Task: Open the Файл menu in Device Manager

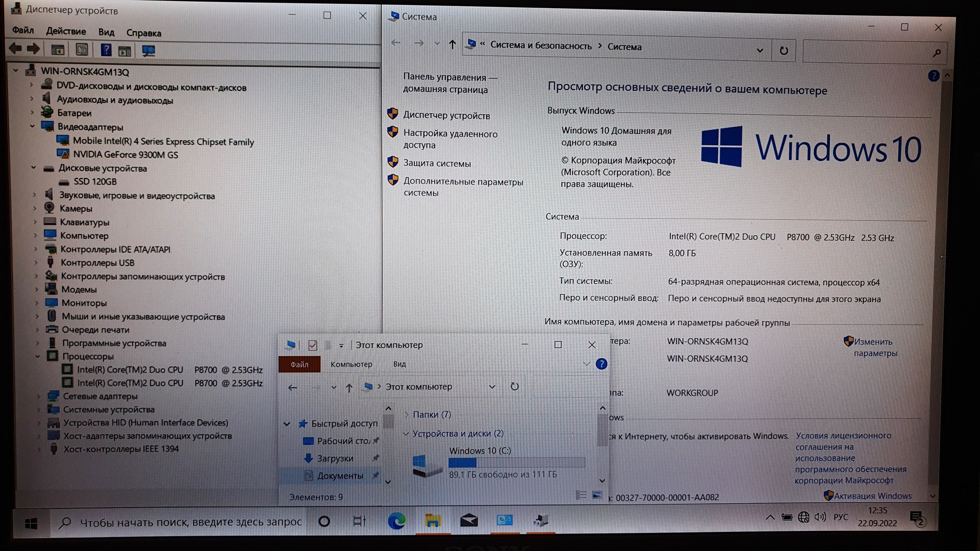Action: [x=23, y=31]
